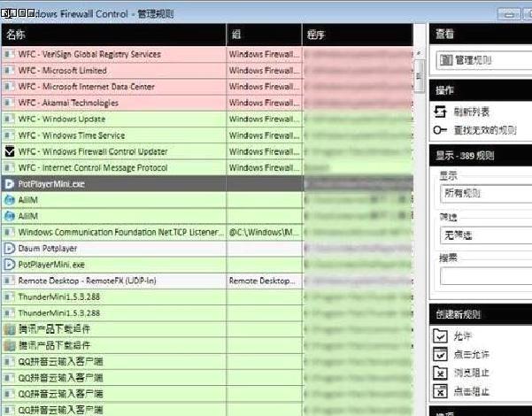This screenshot has width=532, height=416.
Task: Click the Windows Communication Foundation rule icon
Action: 9,232
